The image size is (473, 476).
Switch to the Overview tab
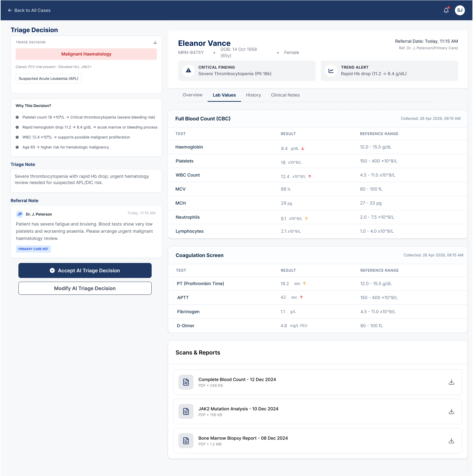click(193, 95)
